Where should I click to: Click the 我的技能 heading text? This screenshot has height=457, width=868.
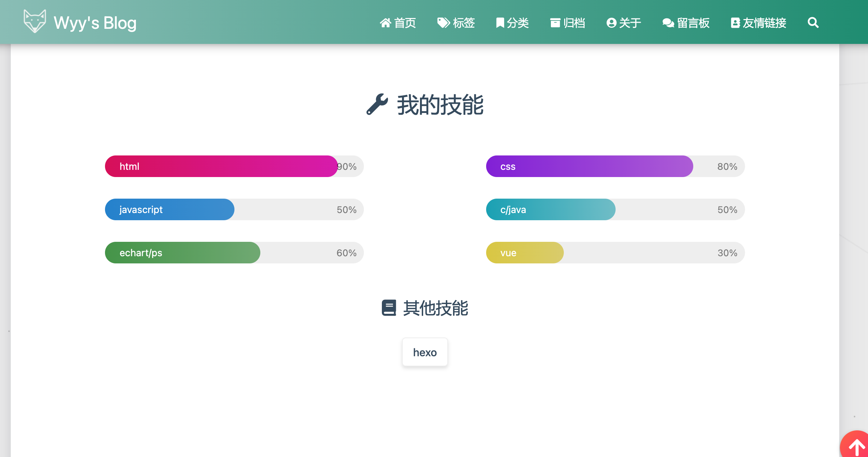click(x=440, y=105)
